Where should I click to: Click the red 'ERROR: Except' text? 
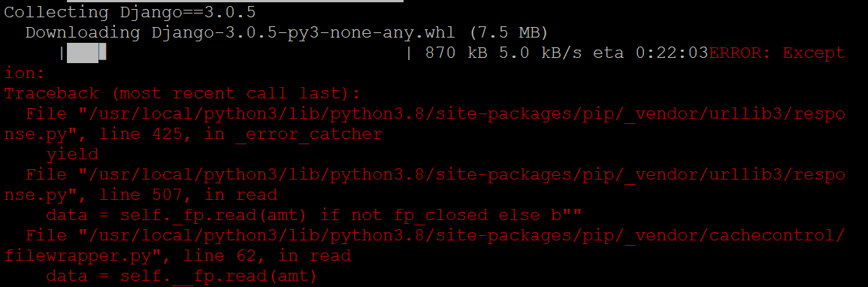pos(776,53)
